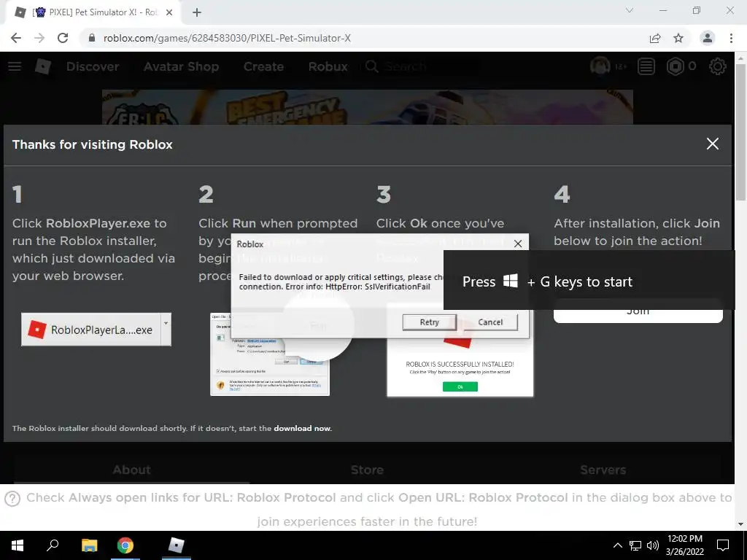Open File Explorer from taskbar

pos(89,545)
